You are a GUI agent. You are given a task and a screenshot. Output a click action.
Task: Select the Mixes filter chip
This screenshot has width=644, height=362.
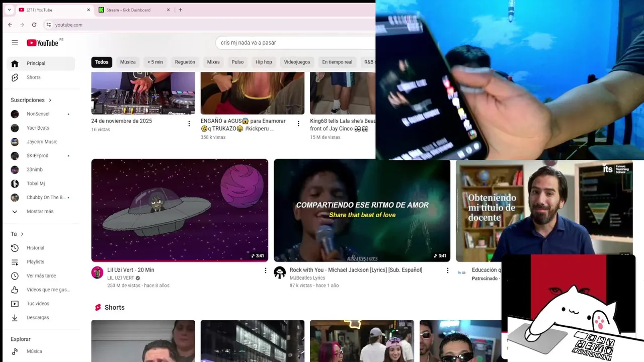pyautogui.click(x=213, y=62)
